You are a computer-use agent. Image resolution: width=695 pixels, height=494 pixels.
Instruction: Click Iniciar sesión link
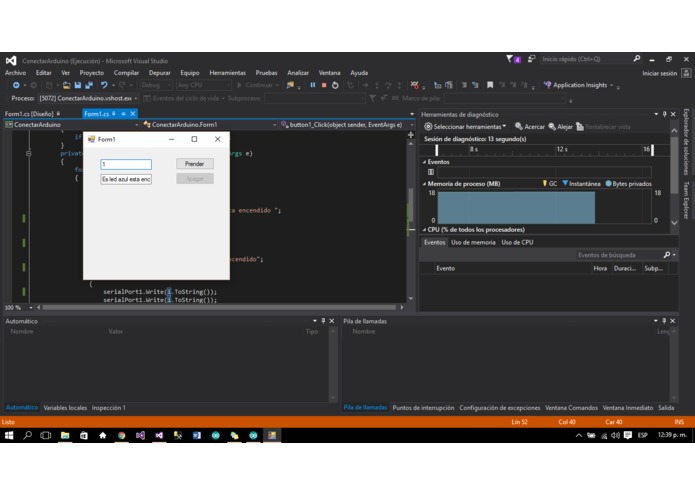(x=660, y=73)
